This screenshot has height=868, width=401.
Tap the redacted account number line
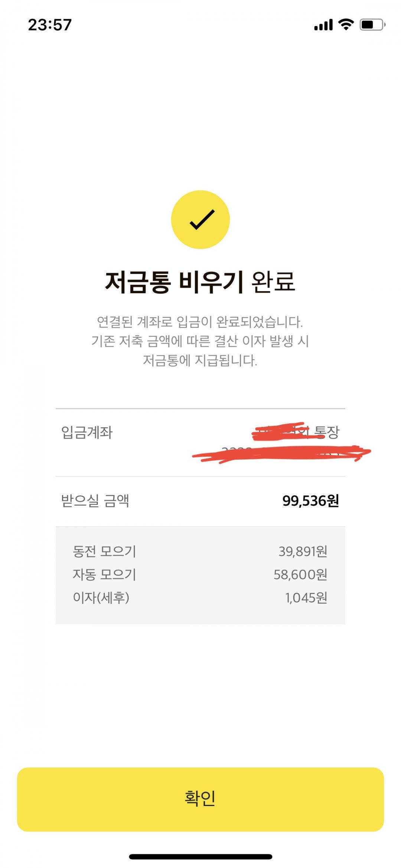point(281,454)
